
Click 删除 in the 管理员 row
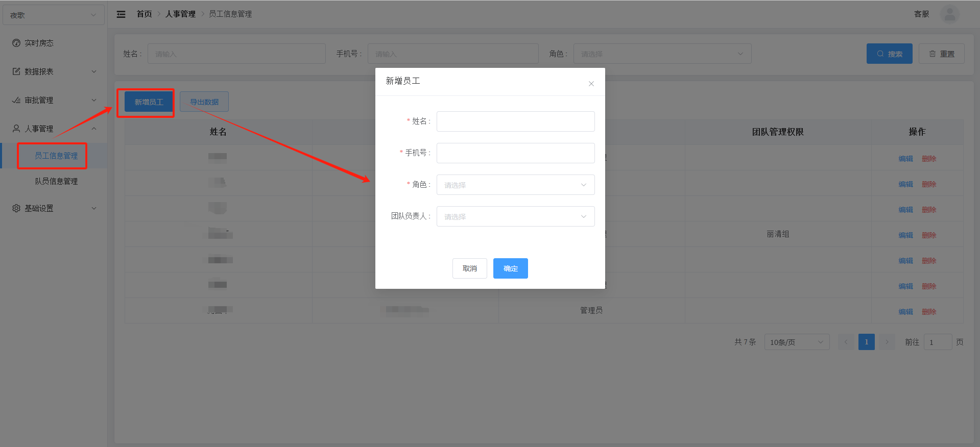pos(929,312)
